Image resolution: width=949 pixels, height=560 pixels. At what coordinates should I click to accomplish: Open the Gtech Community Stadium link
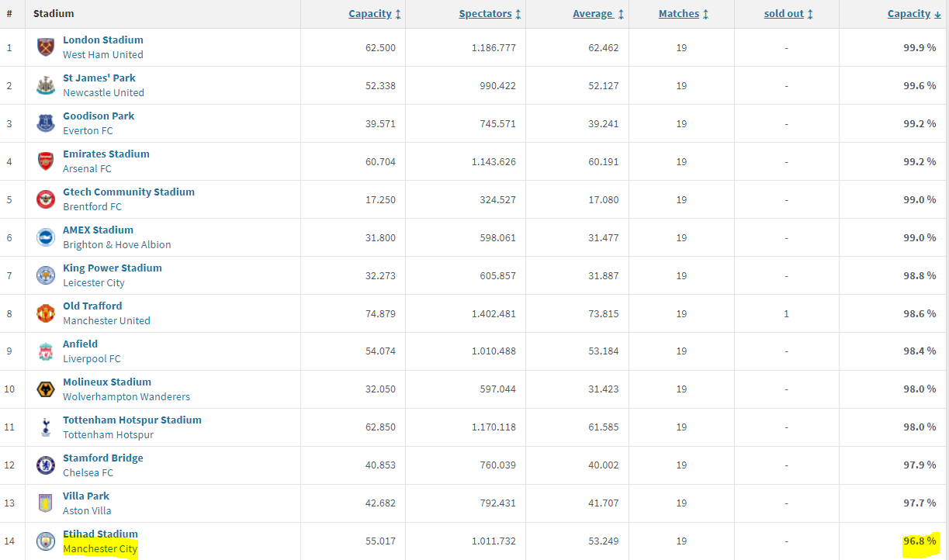[x=129, y=192]
